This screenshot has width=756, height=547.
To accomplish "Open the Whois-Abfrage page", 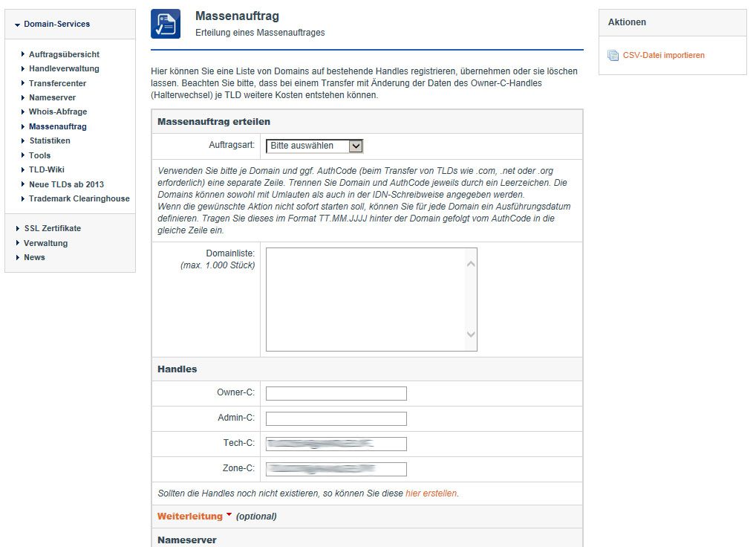I will pos(58,112).
